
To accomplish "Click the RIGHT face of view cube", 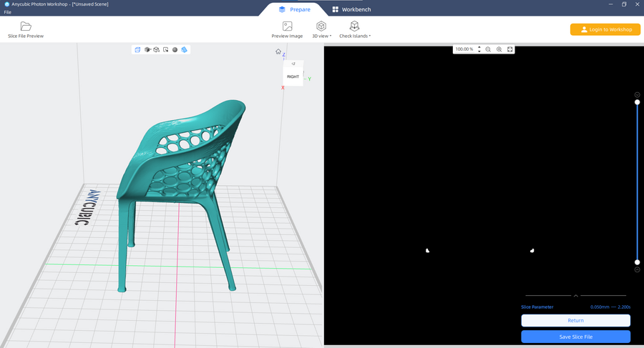I will (293, 76).
